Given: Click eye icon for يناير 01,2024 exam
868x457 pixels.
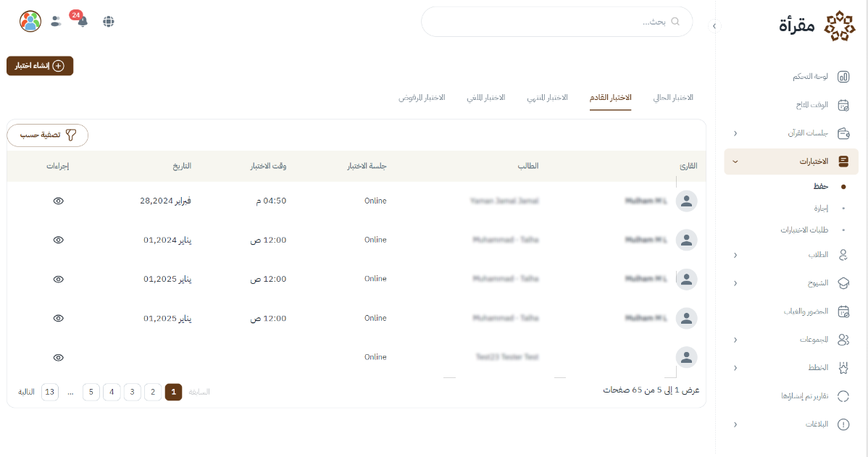Looking at the screenshot, I should (x=59, y=240).
